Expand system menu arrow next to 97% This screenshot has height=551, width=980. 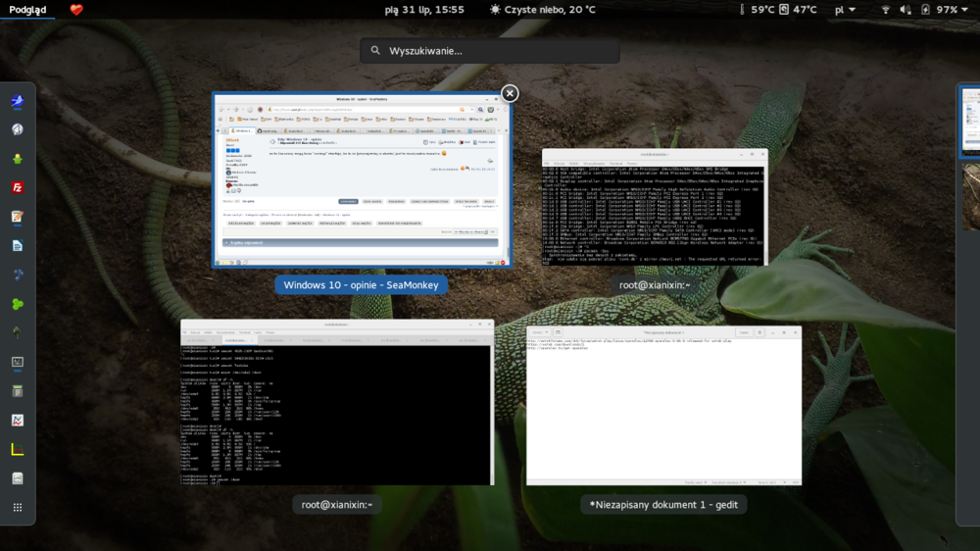click(x=965, y=10)
